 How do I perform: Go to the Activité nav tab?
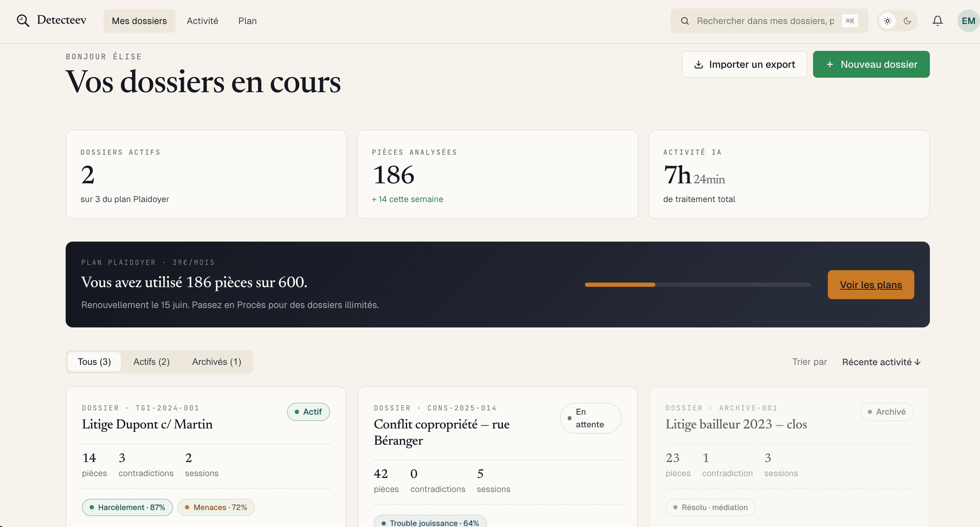pos(202,21)
